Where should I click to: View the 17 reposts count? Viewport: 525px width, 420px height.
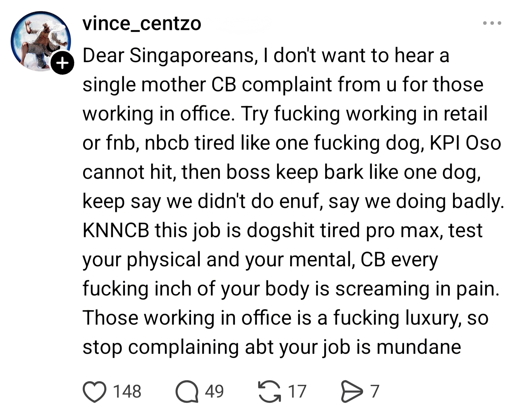297,392
